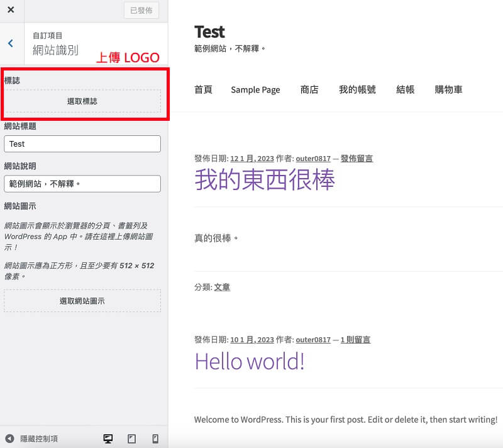Click 選取標誌 to choose a logo
Image resolution: width=503 pixels, height=448 pixels.
pos(82,101)
